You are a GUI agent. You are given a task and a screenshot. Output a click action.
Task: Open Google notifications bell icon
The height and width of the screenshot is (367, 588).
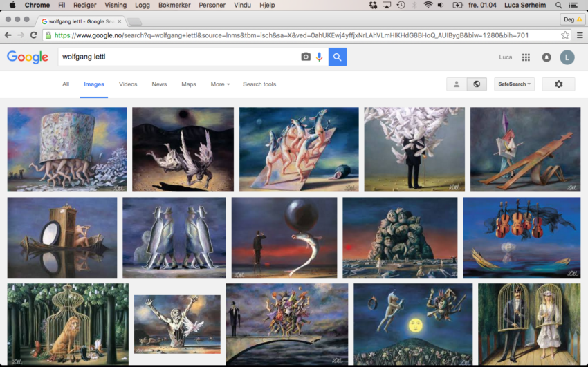(546, 57)
